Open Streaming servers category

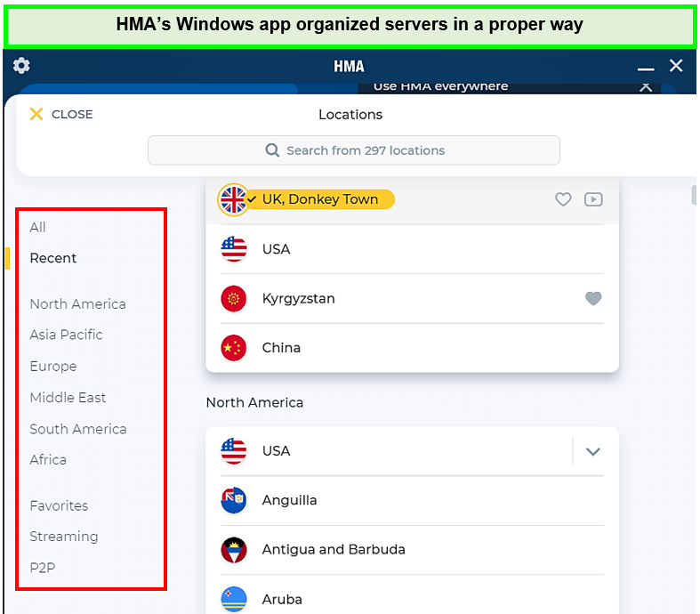point(64,537)
